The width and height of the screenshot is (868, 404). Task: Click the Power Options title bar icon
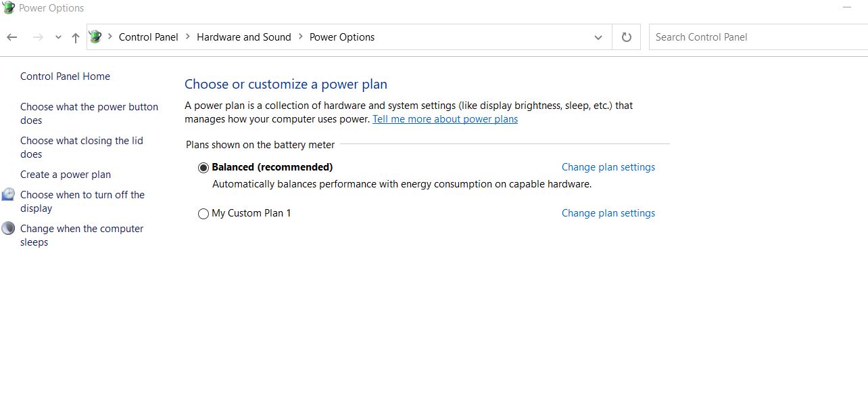tap(8, 8)
